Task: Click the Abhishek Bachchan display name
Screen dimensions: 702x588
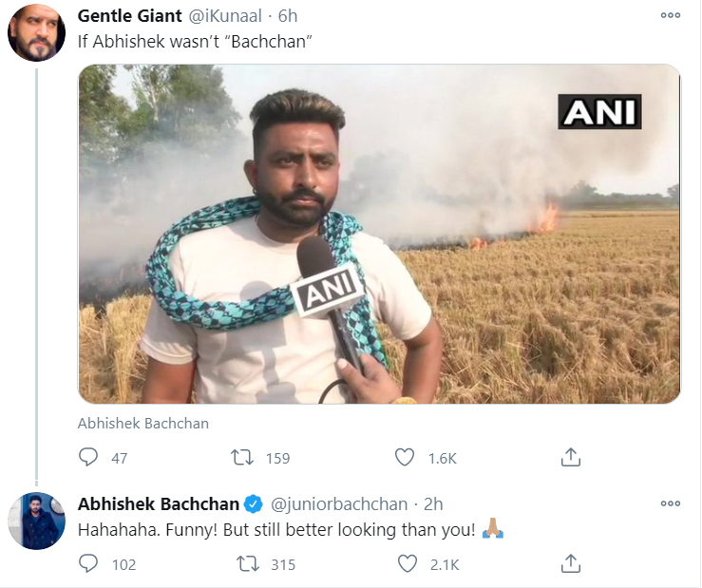Action: pyautogui.click(x=159, y=503)
